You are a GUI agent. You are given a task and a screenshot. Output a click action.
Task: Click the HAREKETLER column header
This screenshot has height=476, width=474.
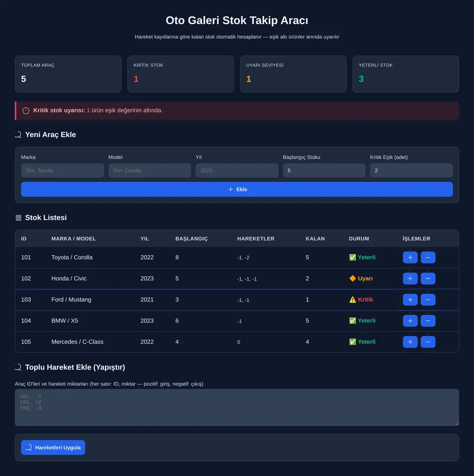tap(256, 239)
